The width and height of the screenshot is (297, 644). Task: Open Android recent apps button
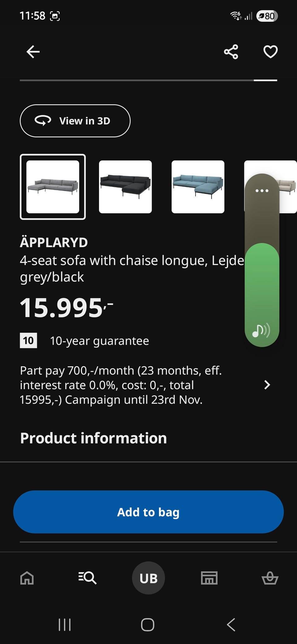65,624
